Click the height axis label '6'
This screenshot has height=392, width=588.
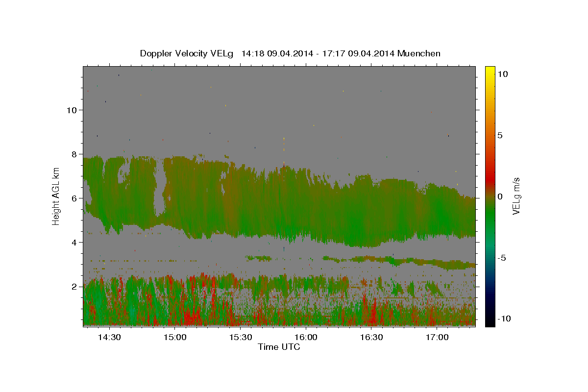(74, 198)
